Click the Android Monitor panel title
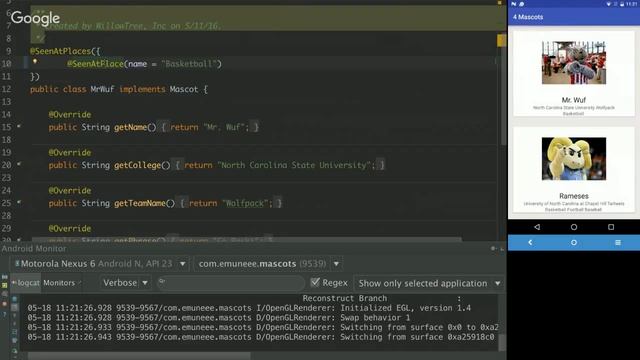 (x=34, y=248)
